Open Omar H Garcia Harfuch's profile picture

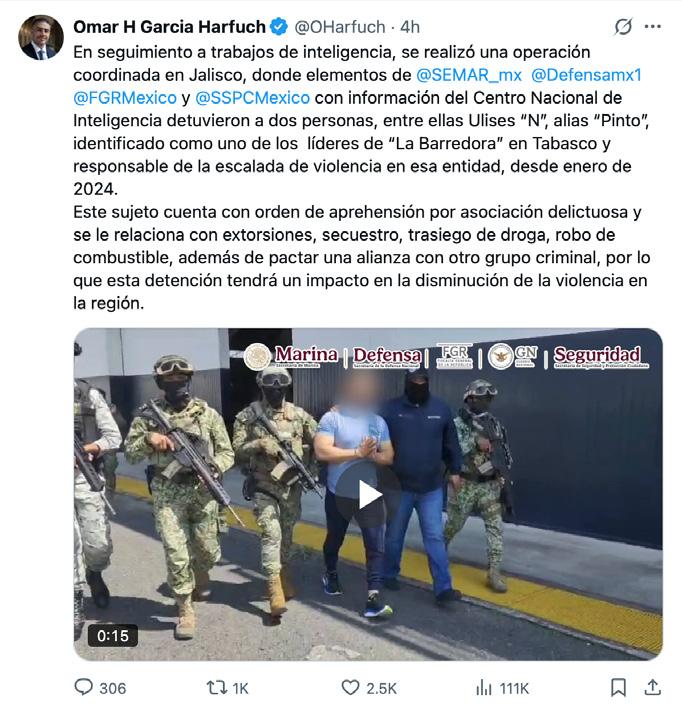(x=41, y=37)
